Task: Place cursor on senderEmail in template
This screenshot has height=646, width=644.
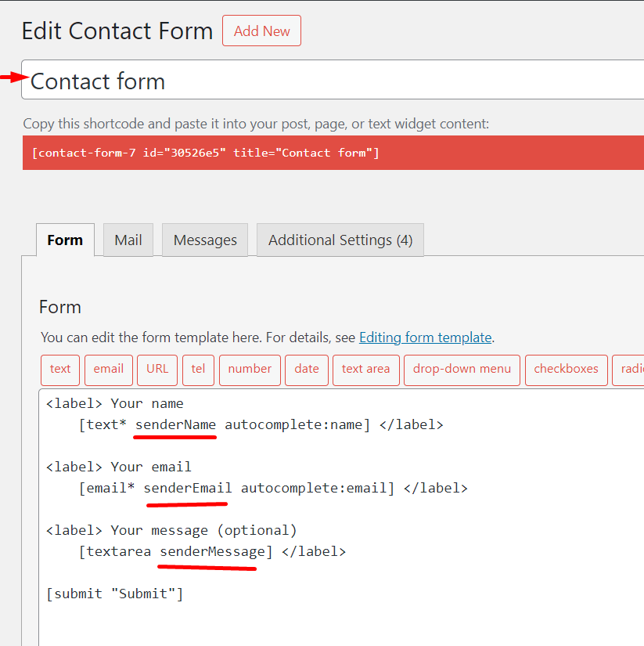Action: click(x=187, y=488)
